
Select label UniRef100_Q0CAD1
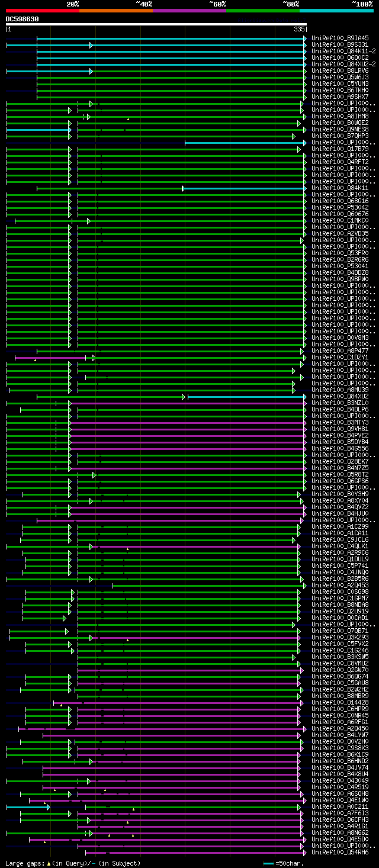(x=340, y=618)
